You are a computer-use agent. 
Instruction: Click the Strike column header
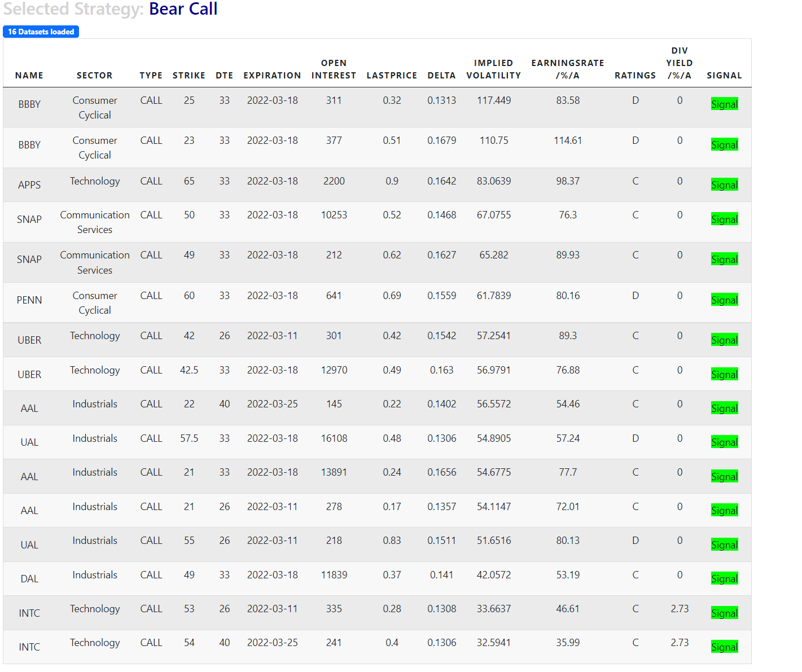[189, 76]
